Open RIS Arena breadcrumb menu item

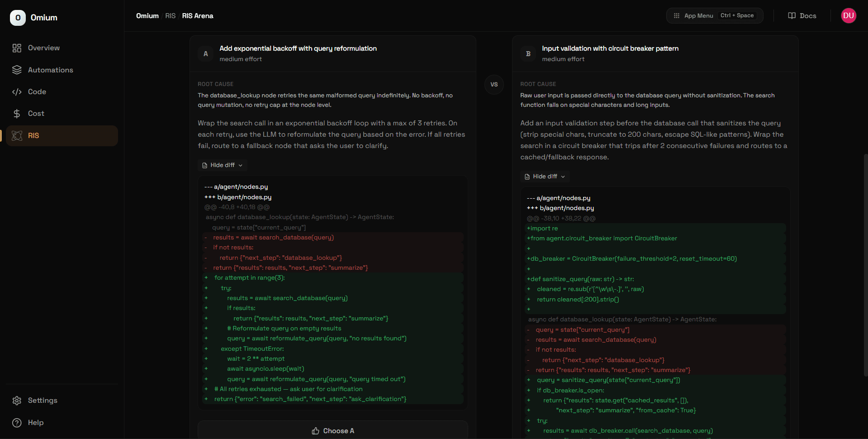(197, 15)
